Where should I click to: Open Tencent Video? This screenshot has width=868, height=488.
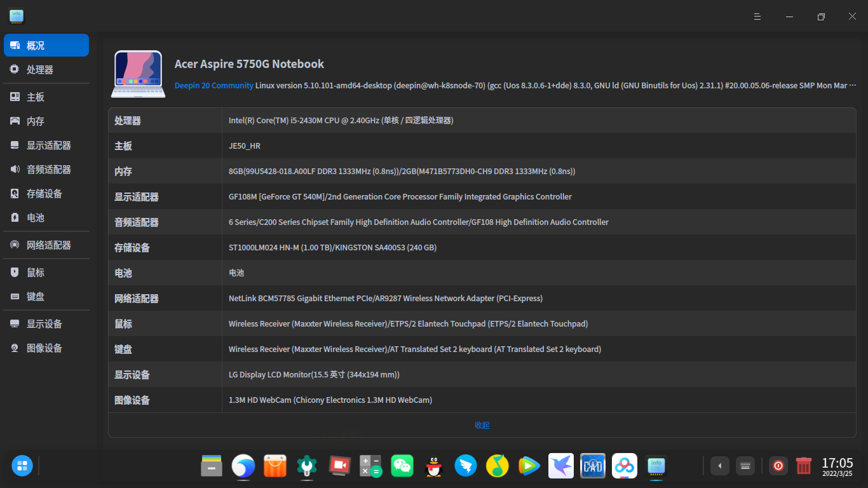(x=529, y=466)
